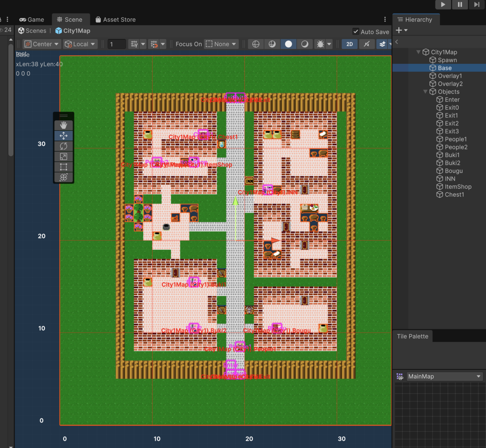Click the Scenes breadcrumb link
The width and height of the screenshot is (486, 448).
[36, 31]
